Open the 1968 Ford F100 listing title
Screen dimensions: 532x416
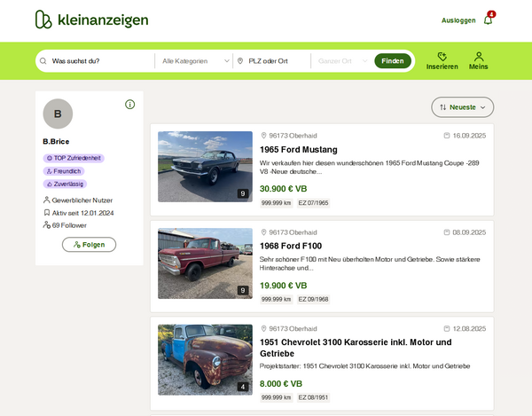point(291,246)
